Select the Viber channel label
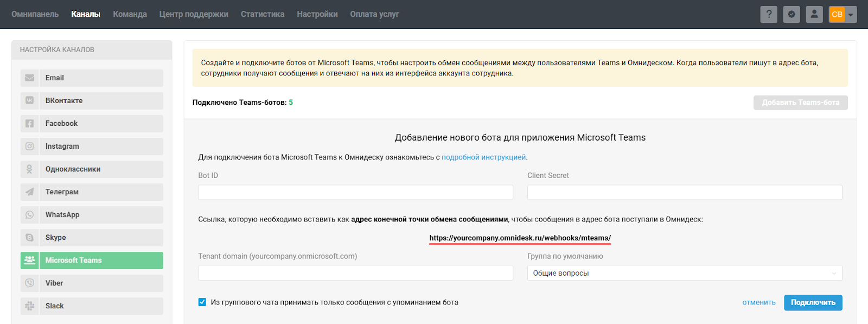The width and height of the screenshot is (868, 324). [x=54, y=283]
